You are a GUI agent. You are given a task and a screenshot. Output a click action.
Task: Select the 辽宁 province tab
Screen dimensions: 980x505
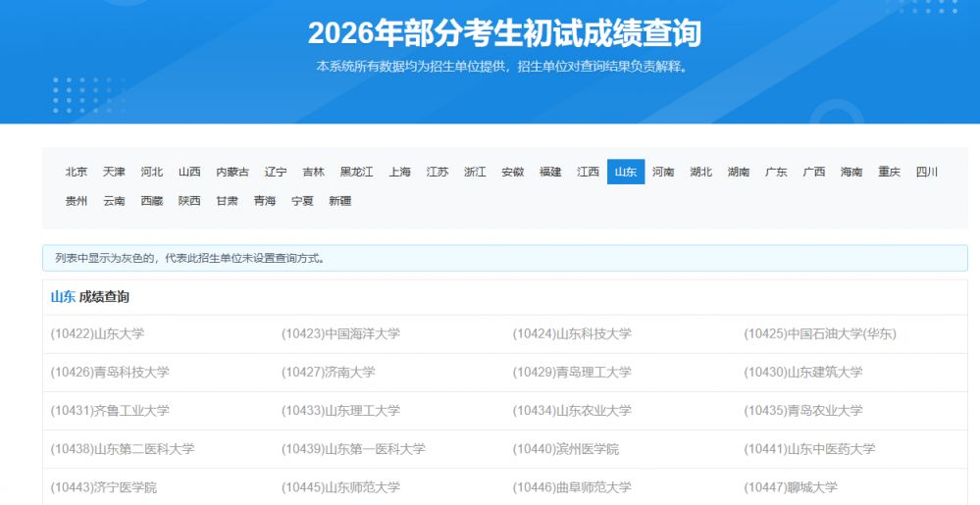tap(276, 172)
